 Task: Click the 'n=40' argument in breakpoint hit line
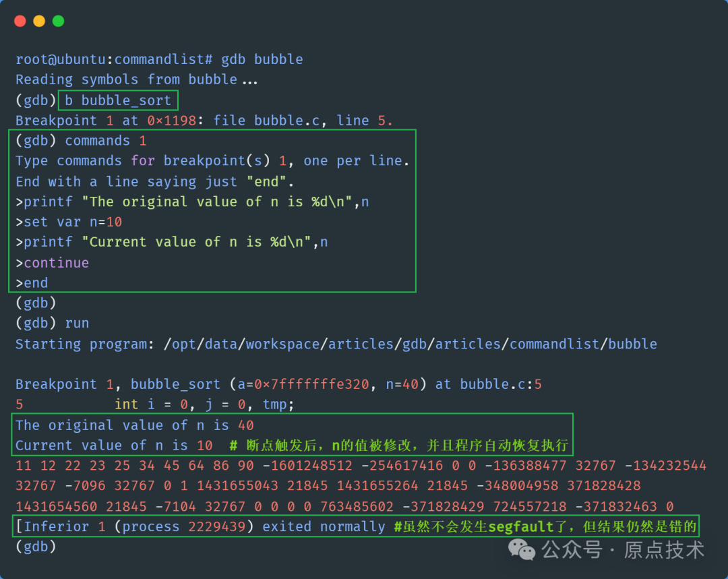coord(402,384)
